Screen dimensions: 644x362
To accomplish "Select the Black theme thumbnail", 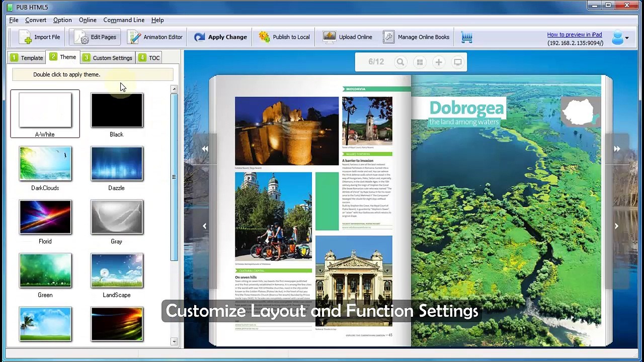I will 117,110.
